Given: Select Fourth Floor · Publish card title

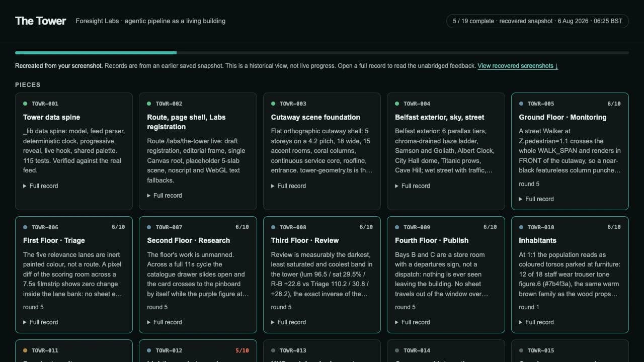Looking at the screenshot, I should 432,240.
